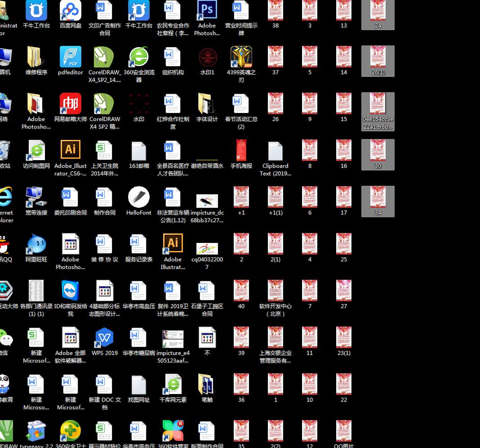Open the 组织机构 Word document
This screenshot has width=480, height=448.
pos(173,57)
